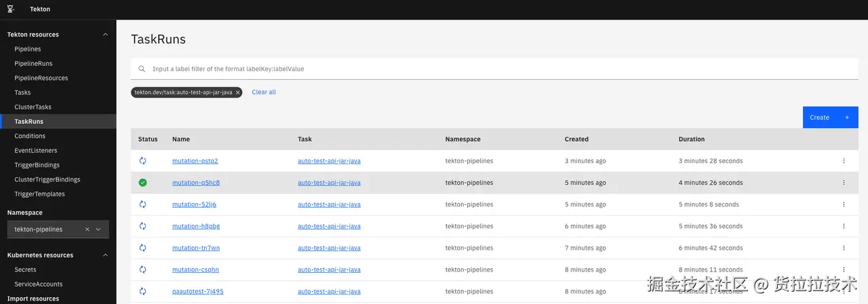Click the '6 minutes ago' created cell
868x304 pixels.
[585, 226]
